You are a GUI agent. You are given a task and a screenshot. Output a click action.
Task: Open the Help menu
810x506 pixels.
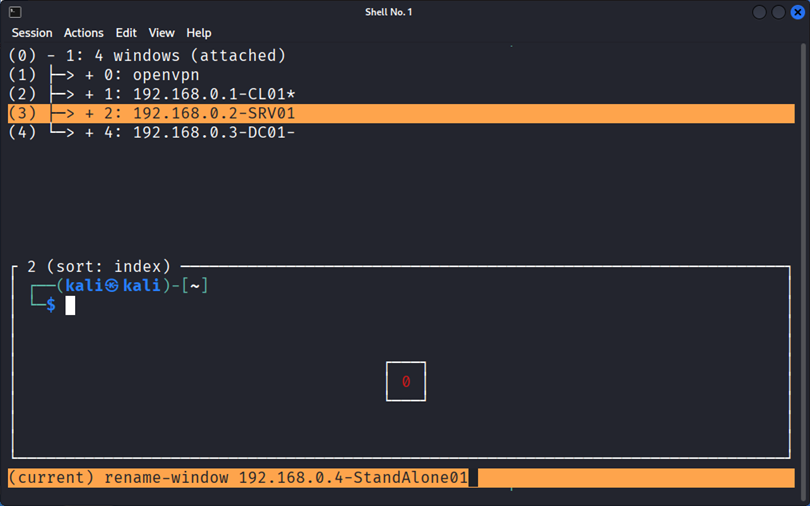(x=199, y=33)
